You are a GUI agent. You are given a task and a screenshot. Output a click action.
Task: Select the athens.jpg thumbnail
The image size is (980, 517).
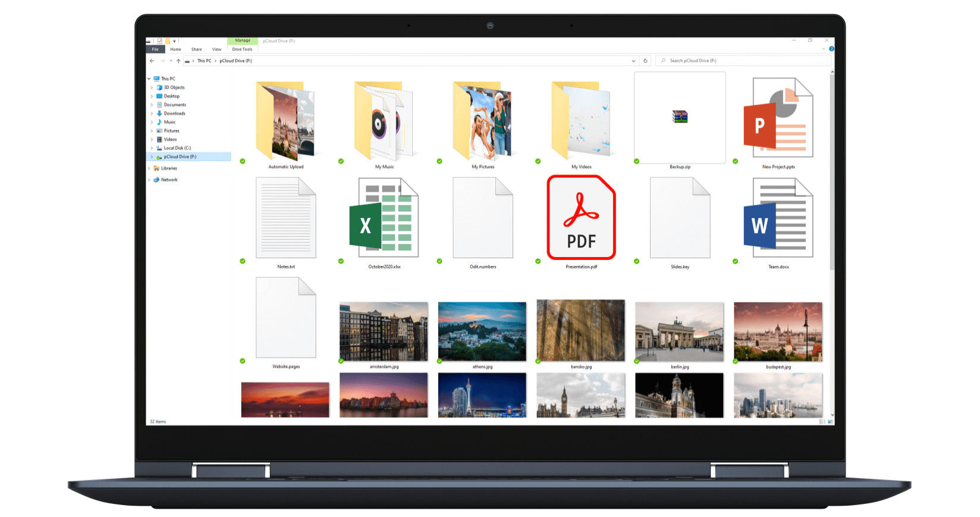(482, 331)
